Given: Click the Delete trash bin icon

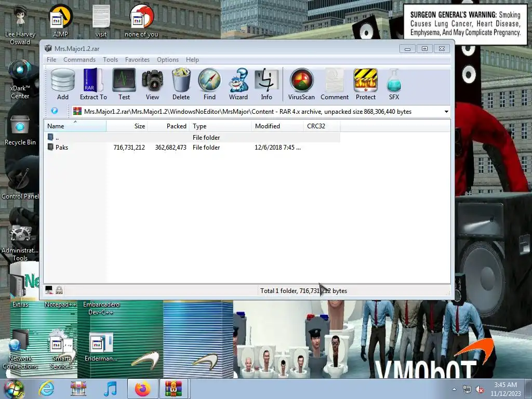Looking at the screenshot, I should (x=181, y=84).
